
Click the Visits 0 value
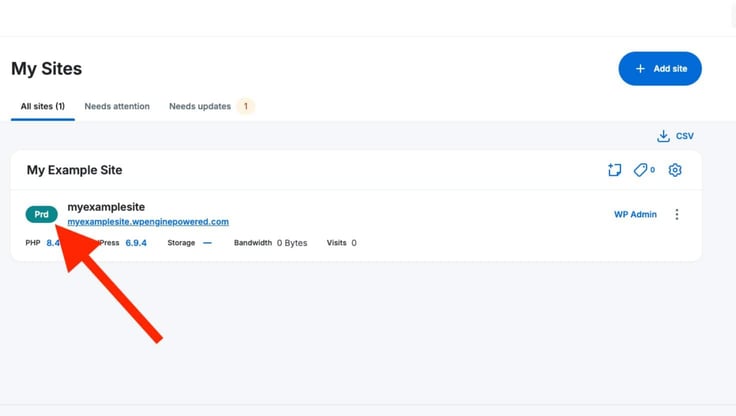click(x=354, y=243)
